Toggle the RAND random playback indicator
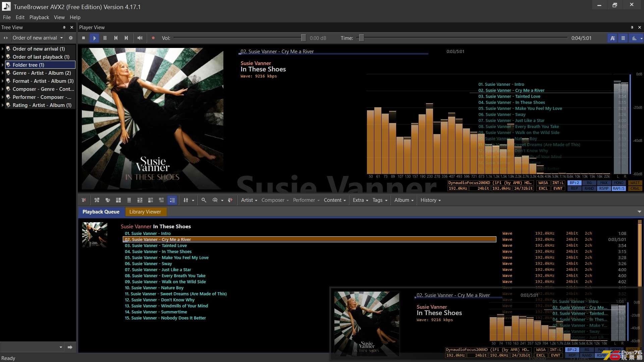Image resolution: width=644 pixels, height=362 pixels. tap(589, 188)
